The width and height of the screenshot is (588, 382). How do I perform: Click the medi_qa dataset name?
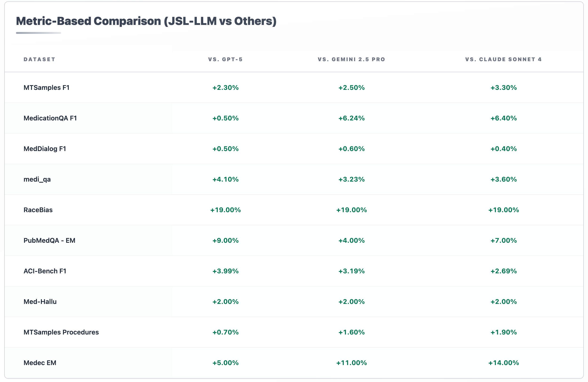(38, 179)
